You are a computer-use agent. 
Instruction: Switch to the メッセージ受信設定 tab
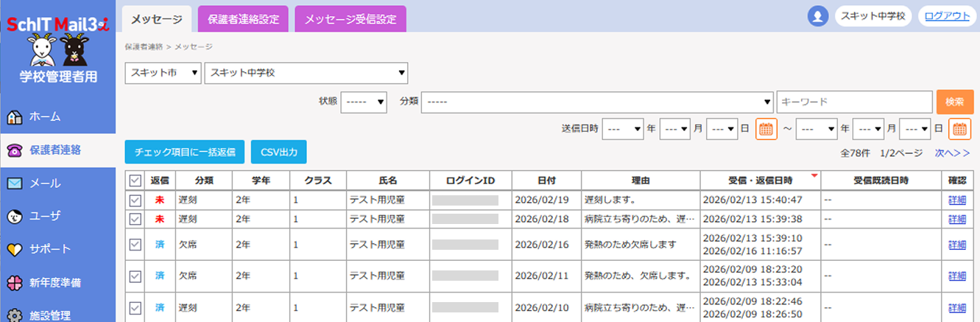tap(350, 20)
